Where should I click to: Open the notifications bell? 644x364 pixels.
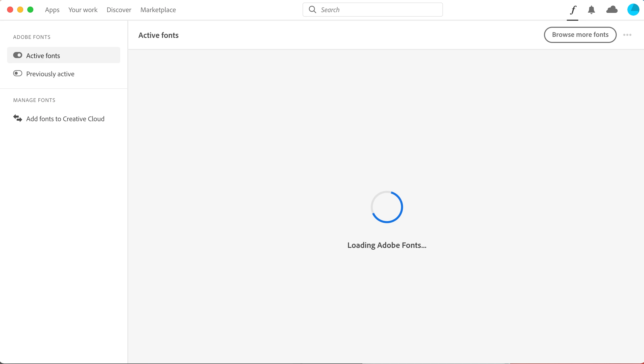coord(591,10)
